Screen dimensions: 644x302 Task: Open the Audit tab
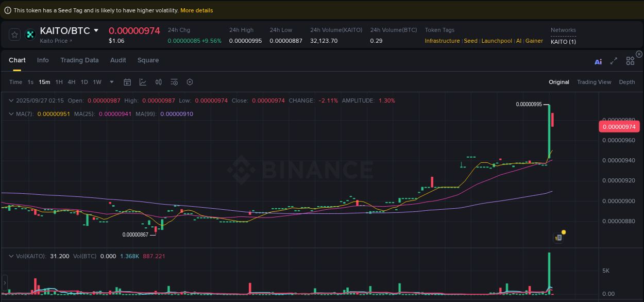point(118,60)
